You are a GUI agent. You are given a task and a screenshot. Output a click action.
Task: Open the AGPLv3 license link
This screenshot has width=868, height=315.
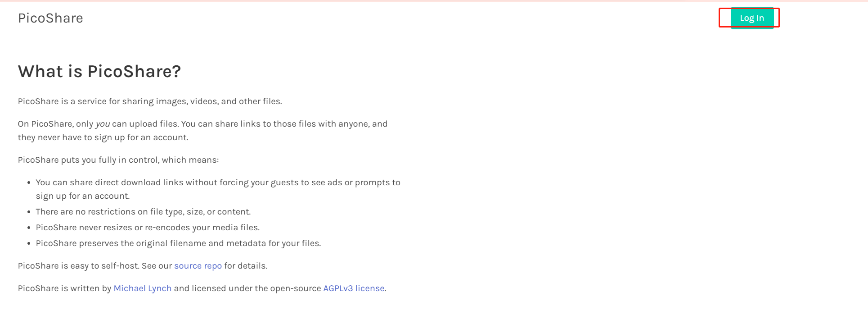(x=354, y=288)
